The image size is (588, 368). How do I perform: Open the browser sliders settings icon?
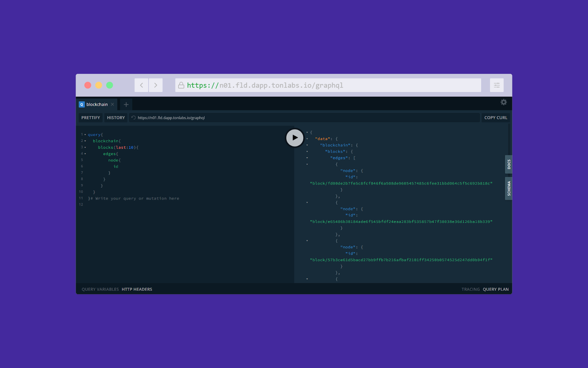(x=496, y=85)
